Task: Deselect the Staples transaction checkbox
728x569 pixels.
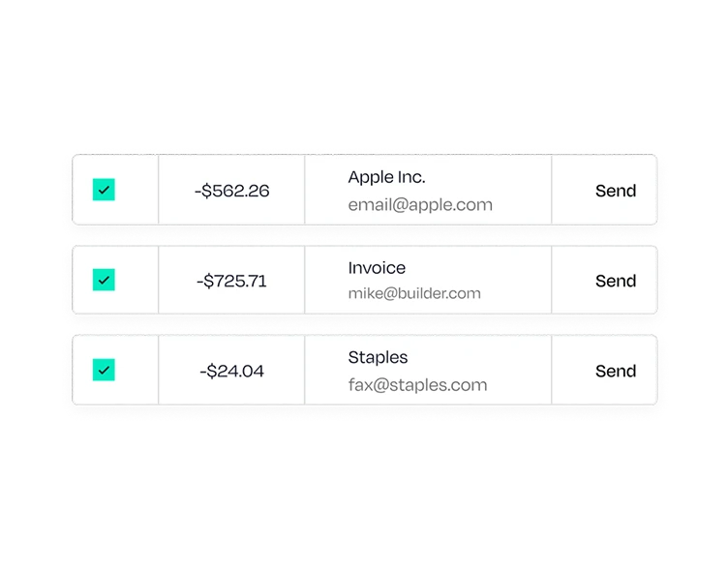Action: pyautogui.click(x=104, y=370)
